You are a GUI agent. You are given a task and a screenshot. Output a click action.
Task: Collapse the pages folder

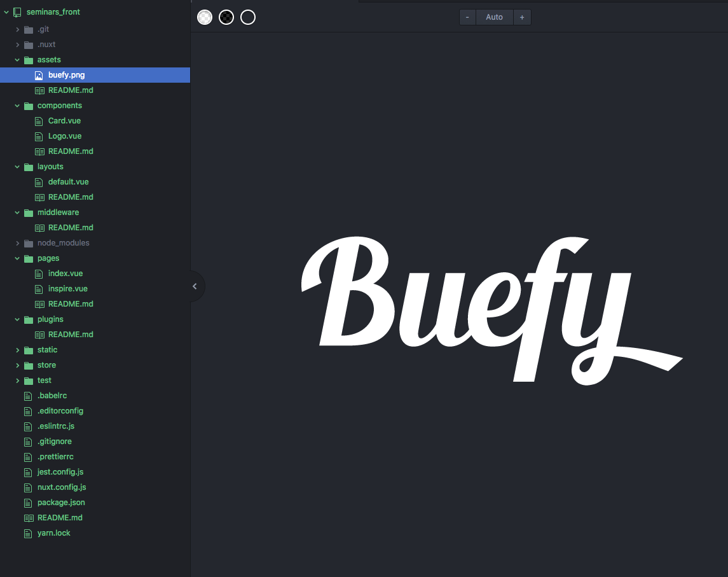18,258
